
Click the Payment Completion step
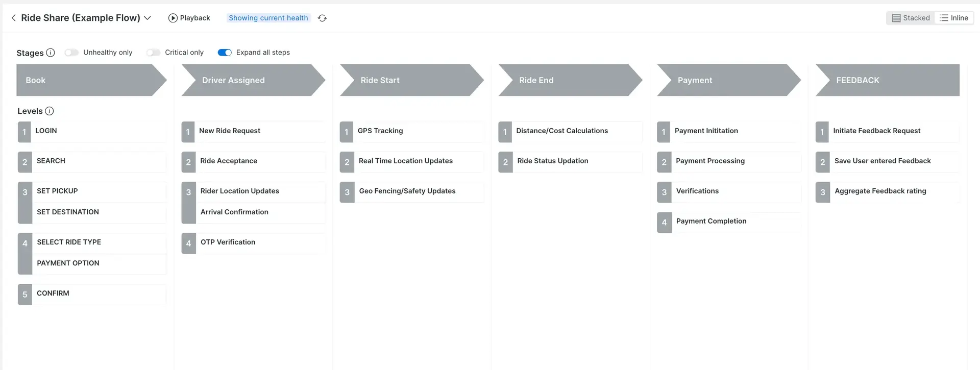(x=730, y=221)
